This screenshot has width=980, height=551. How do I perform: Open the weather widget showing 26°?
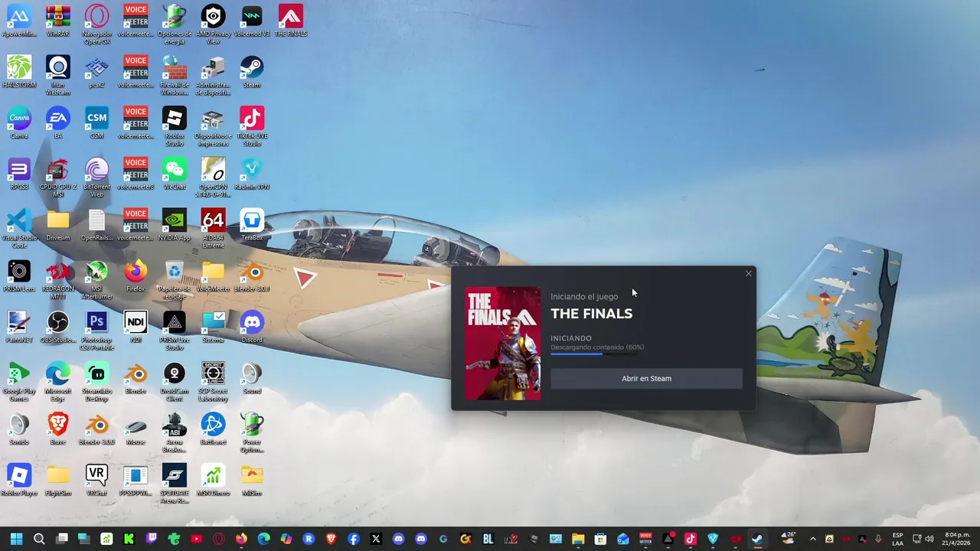coord(788,539)
